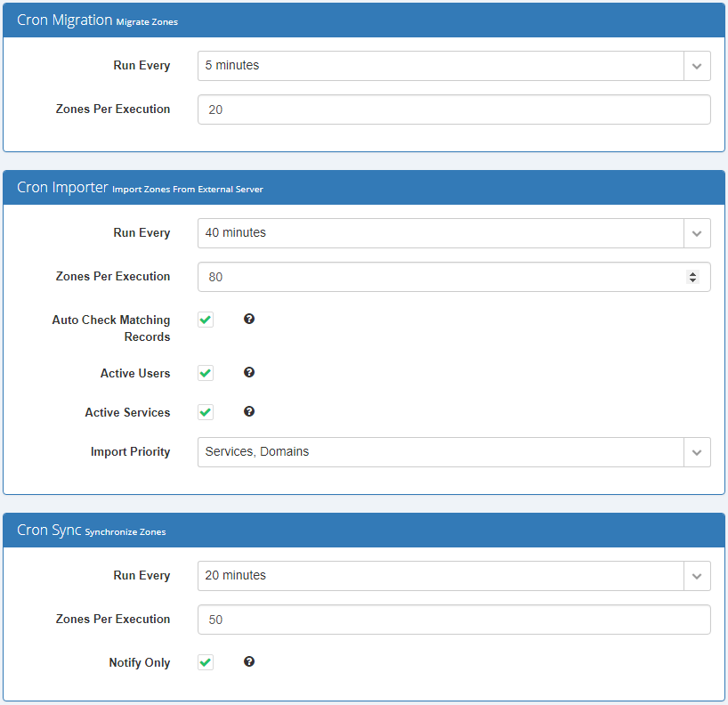The image size is (728, 705).
Task: Click Cron Sync Zones Per Execution field
Action: point(454,620)
